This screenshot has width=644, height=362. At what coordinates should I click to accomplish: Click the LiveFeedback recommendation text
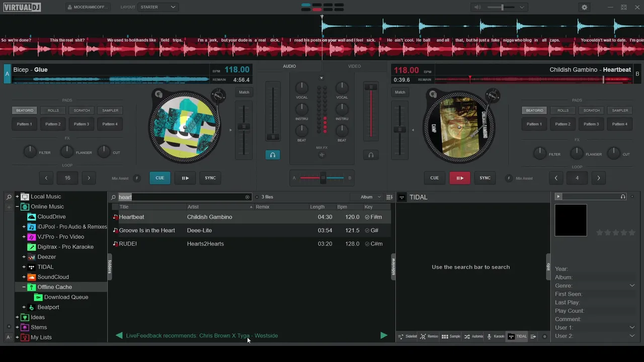click(202, 335)
